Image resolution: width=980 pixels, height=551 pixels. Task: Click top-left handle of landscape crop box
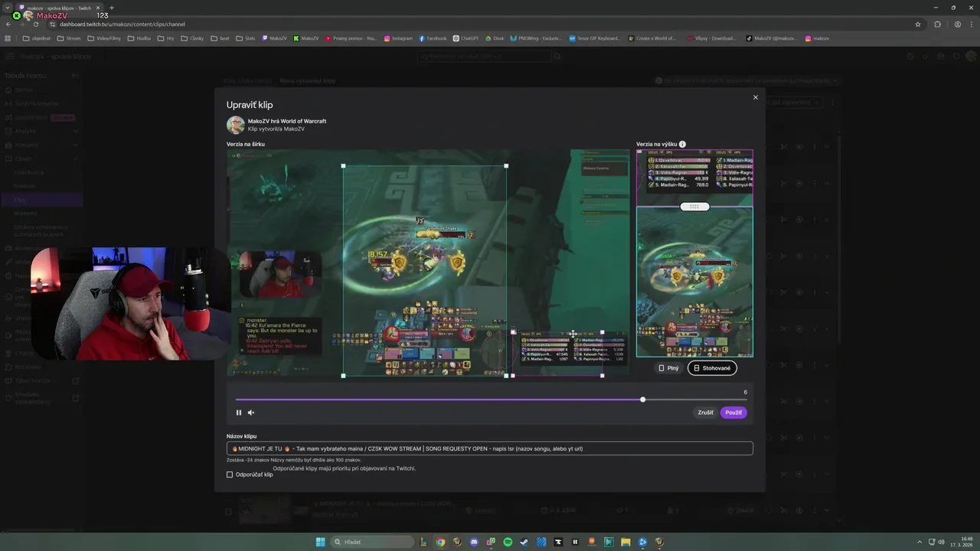pos(343,166)
